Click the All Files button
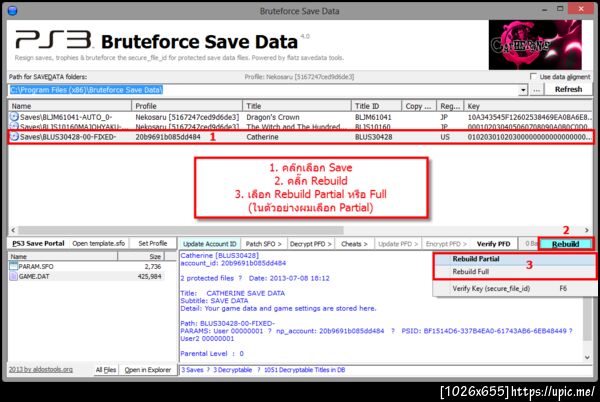Image resolution: width=600 pixels, height=402 pixels. click(106, 369)
